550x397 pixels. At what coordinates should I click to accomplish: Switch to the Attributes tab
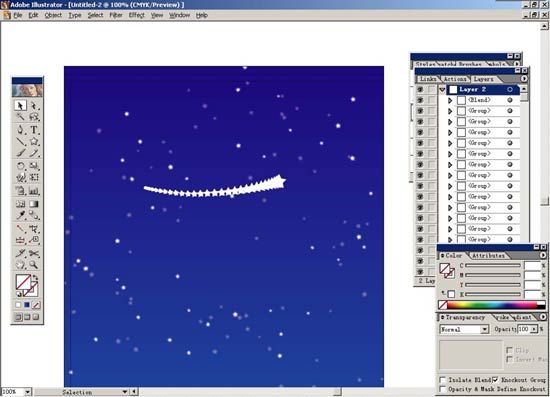[x=488, y=256]
